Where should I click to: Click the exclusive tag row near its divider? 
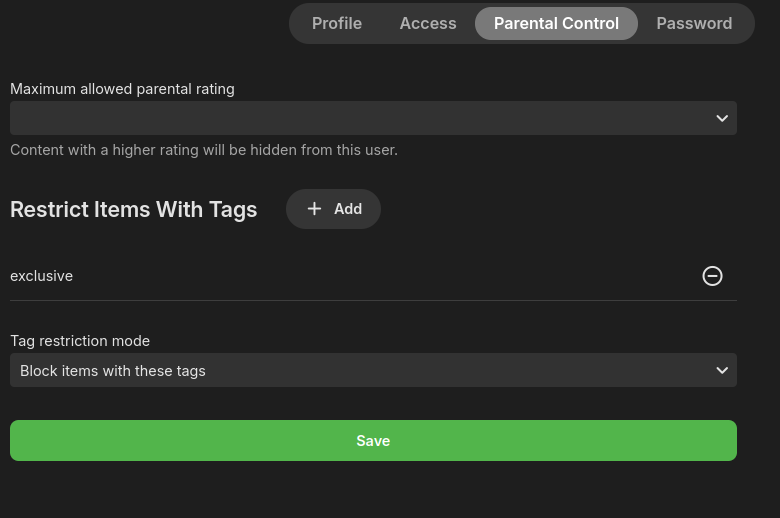click(373, 293)
